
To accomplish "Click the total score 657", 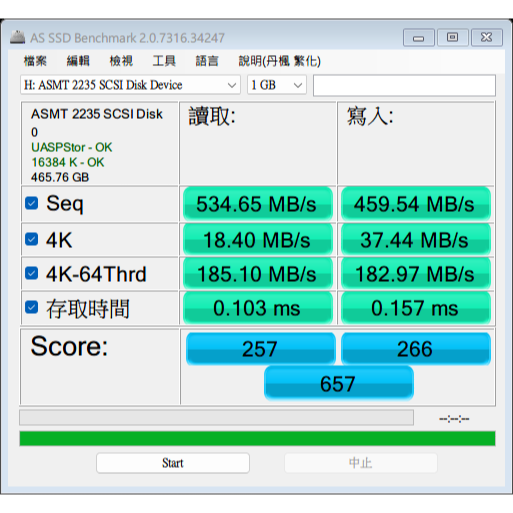I will coord(338,383).
